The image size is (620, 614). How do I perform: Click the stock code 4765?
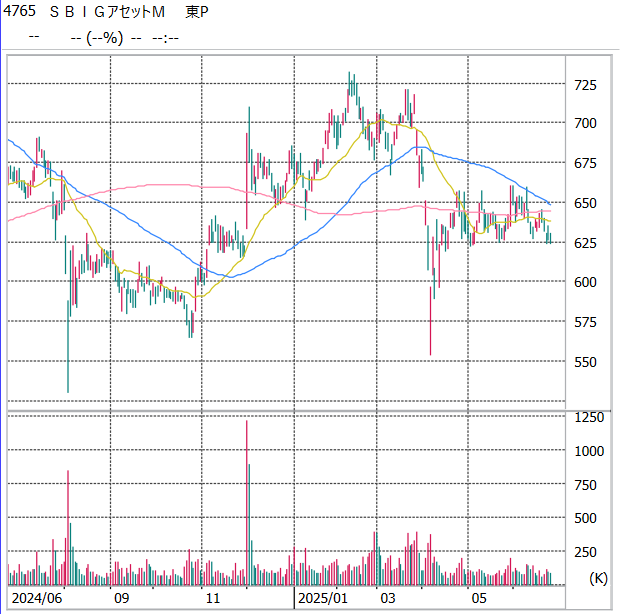tap(19, 11)
